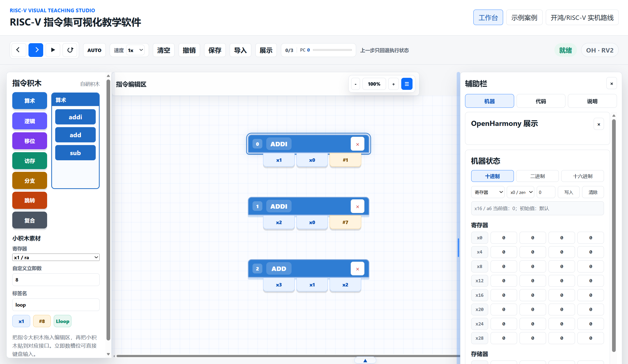This screenshot has width=628, height=364.
Task: Select the 复合 compound category block
Action: [30, 220]
